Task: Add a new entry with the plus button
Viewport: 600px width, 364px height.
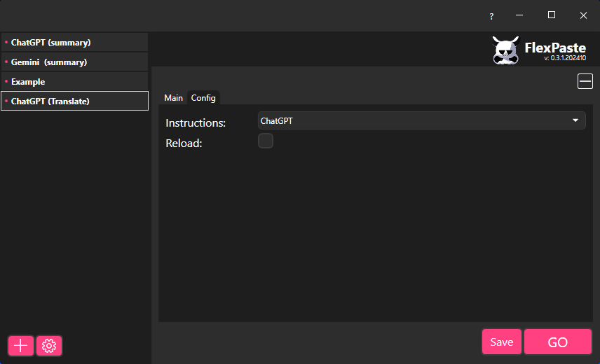Action: 21,345
